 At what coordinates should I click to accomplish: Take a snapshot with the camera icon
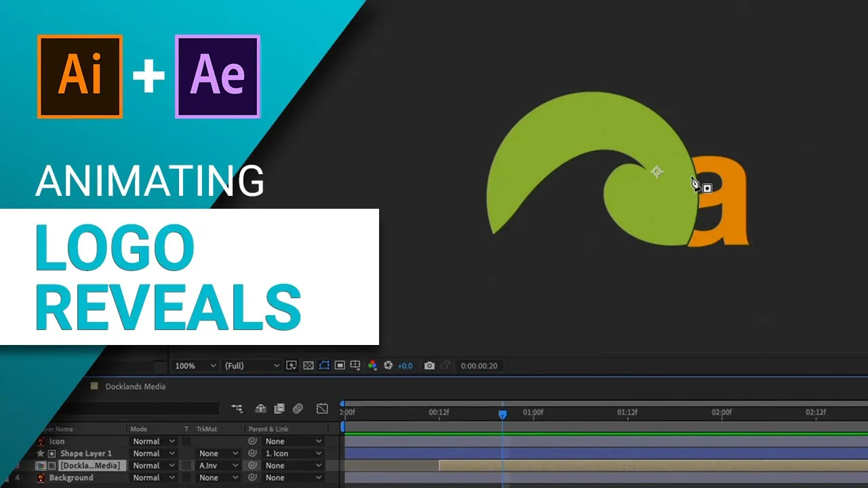tap(429, 365)
